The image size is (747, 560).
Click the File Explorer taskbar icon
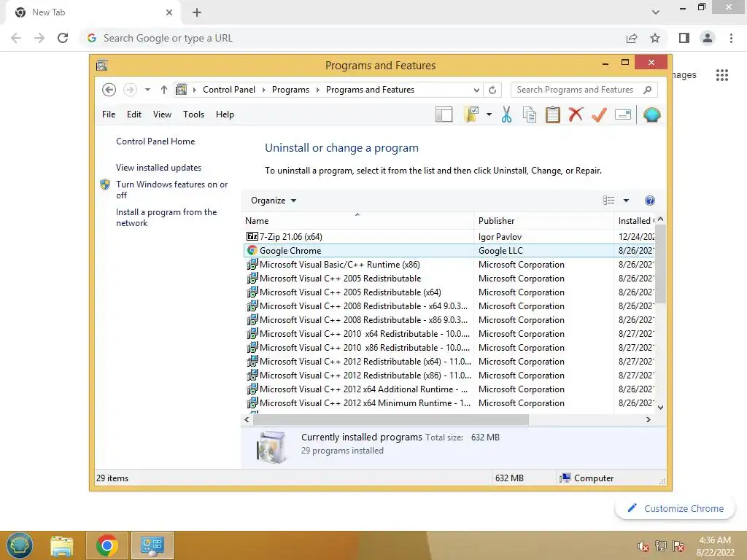pyautogui.click(x=62, y=545)
